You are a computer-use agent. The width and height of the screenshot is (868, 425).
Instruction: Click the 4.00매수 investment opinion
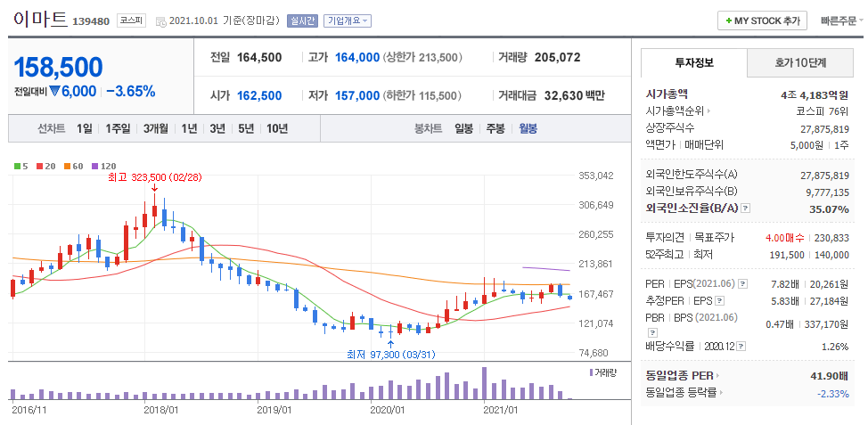785,238
